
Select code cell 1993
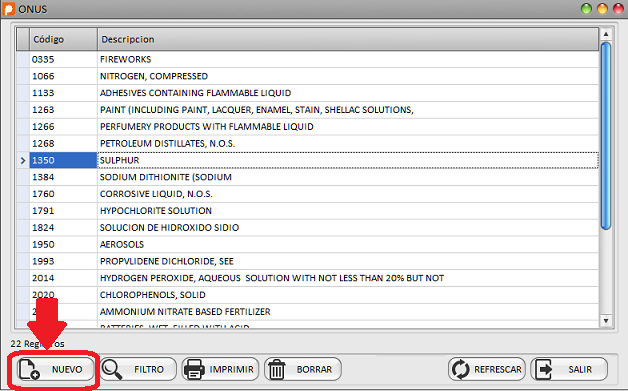click(x=63, y=261)
